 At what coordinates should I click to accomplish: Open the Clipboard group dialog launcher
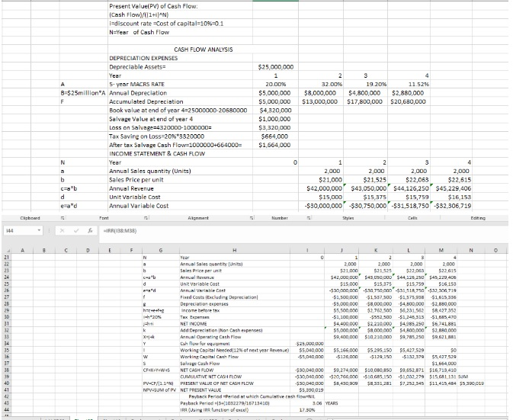point(63,218)
